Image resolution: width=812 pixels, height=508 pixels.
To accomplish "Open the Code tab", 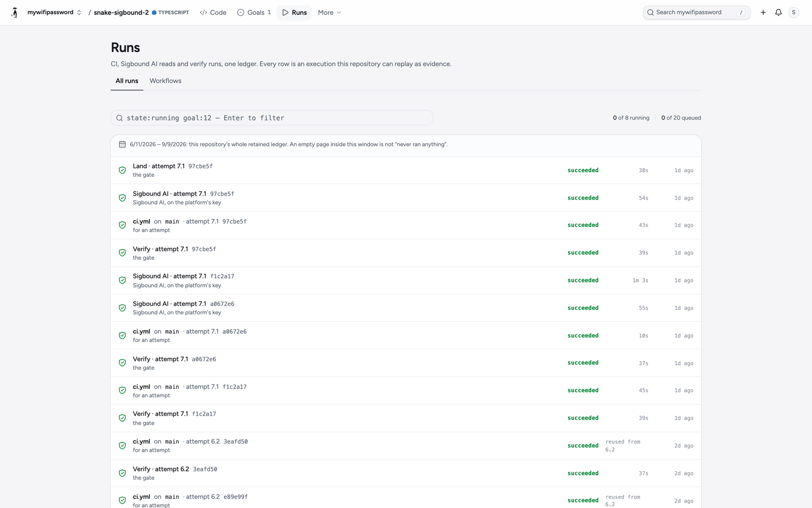I will tap(213, 12).
